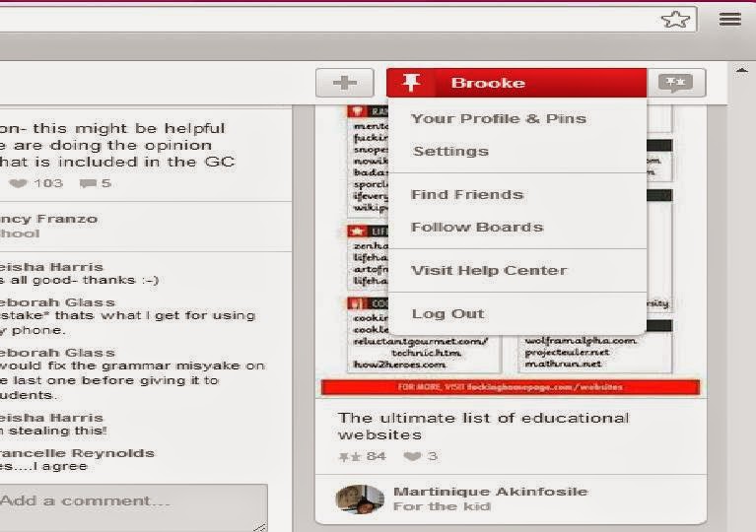The height and width of the screenshot is (532, 756).
Task: Click the comment text 'all good- thanks :-)'
Action: tap(85, 280)
